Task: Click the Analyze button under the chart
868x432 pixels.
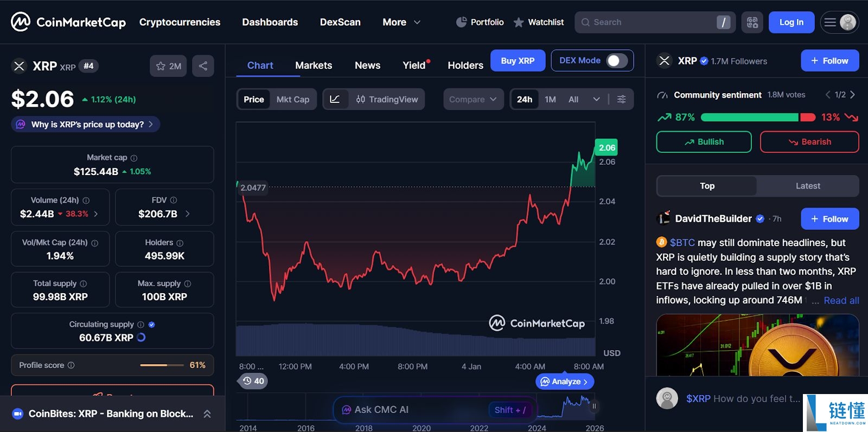Action: point(565,382)
